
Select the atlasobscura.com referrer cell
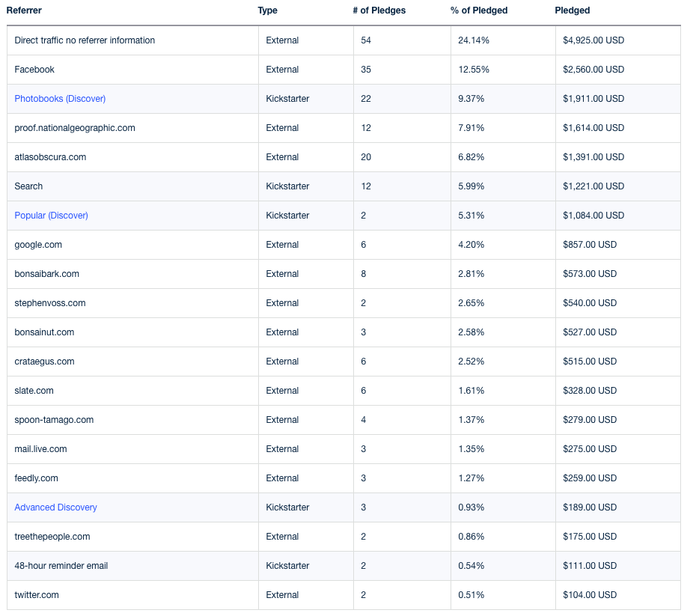[132, 157]
